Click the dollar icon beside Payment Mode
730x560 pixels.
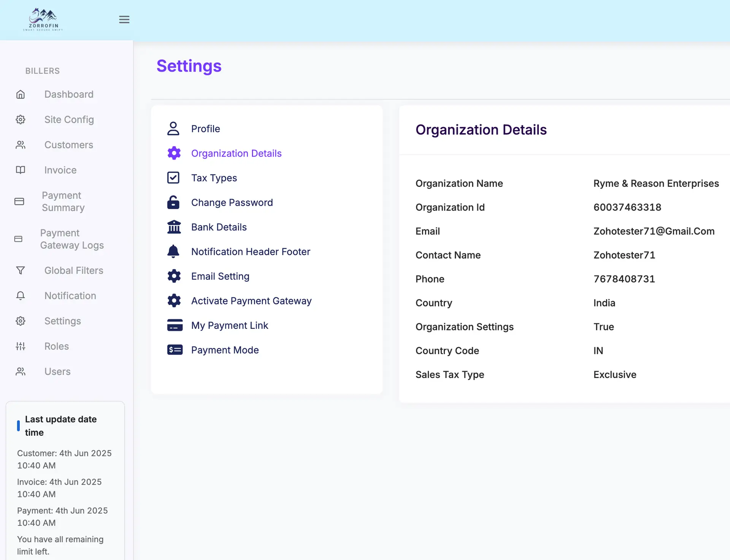175,350
